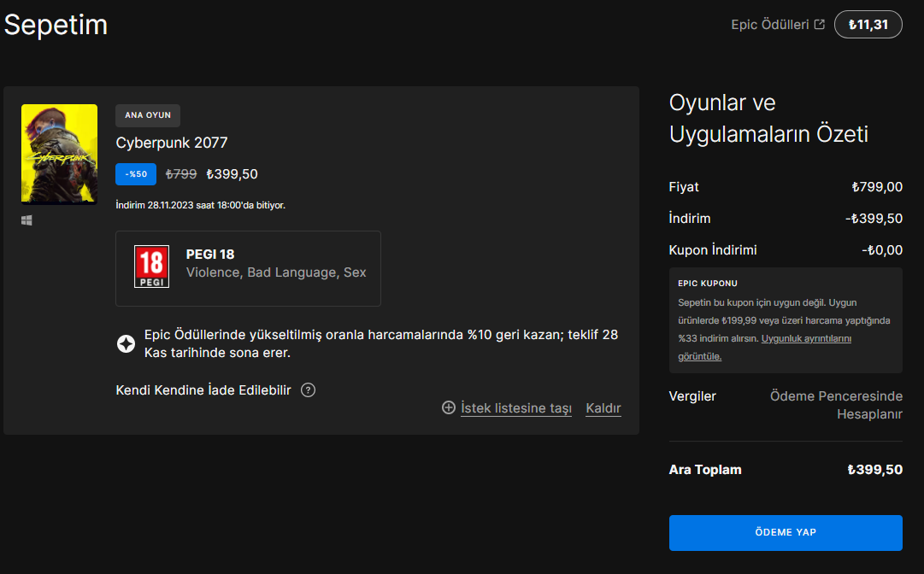
Task: Open the Epic Ödülleri link
Action: [x=769, y=25]
